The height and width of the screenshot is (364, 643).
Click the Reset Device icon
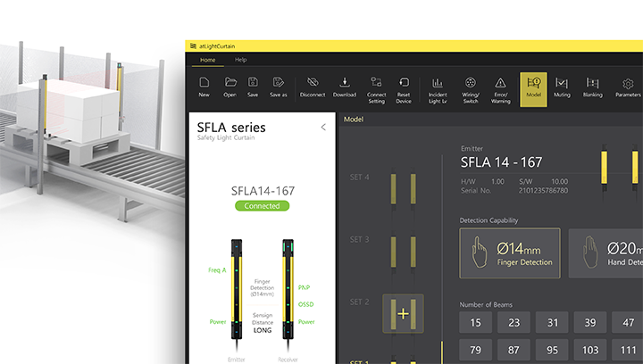click(x=404, y=87)
